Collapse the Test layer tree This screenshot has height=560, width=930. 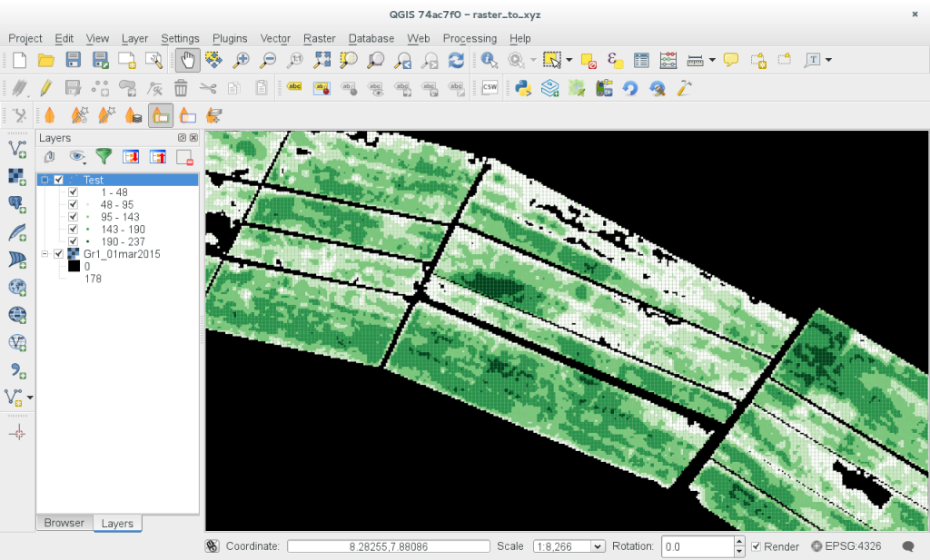coord(45,180)
